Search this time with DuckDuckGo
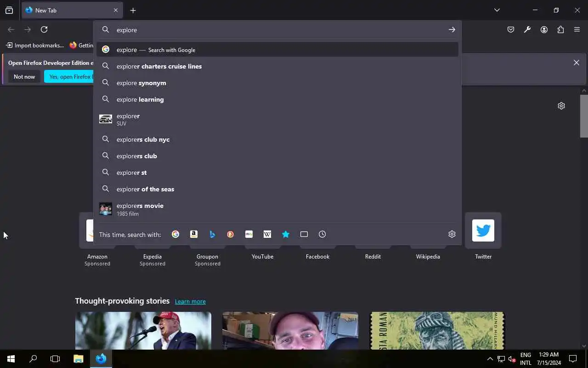This screenshot has height=368, width=588. click(231, 234)
